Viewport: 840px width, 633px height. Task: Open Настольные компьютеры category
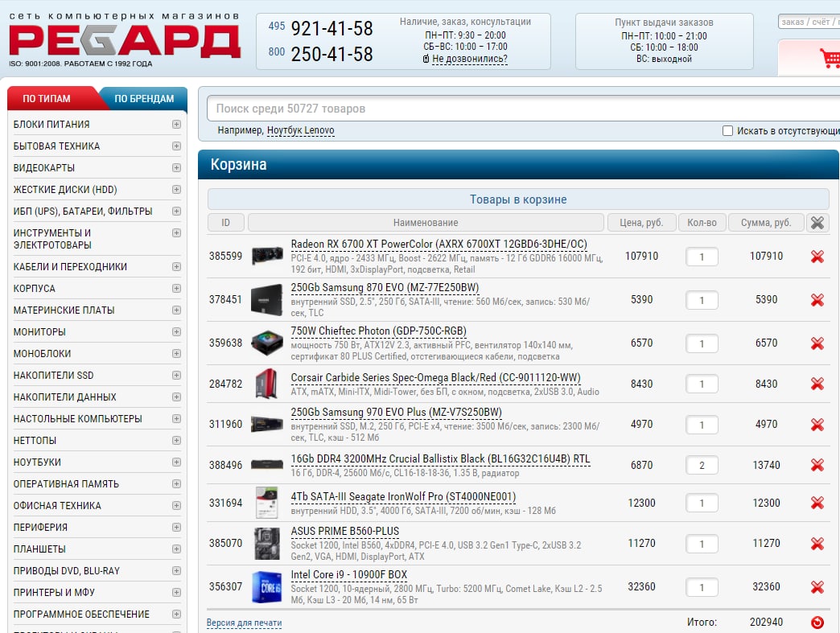78,419
